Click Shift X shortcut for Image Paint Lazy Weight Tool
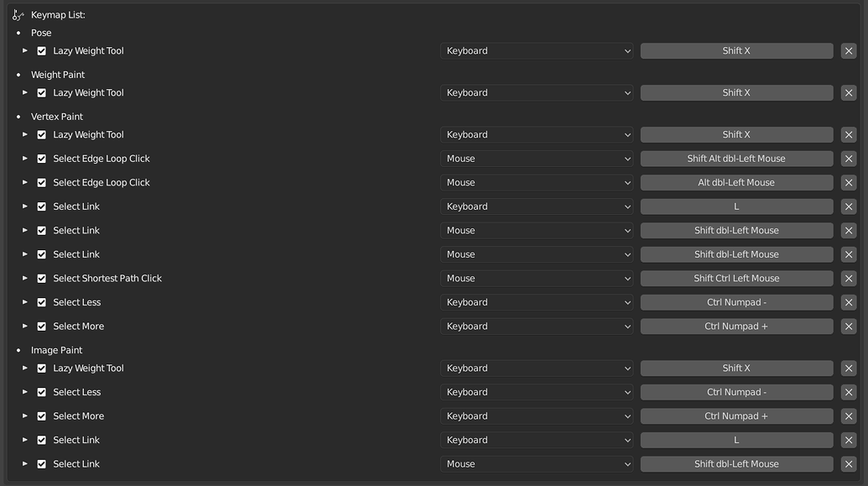This screenshot has width=868, height=486. pos(736,368)
